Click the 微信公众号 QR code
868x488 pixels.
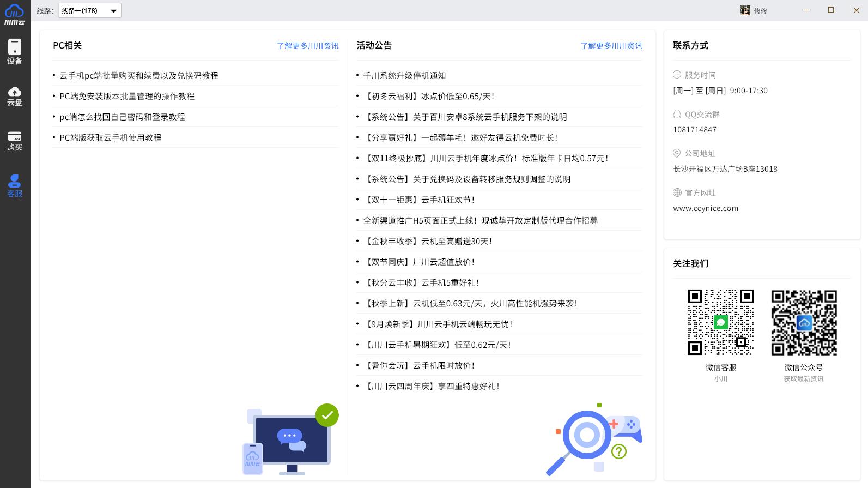coord(804,322)
